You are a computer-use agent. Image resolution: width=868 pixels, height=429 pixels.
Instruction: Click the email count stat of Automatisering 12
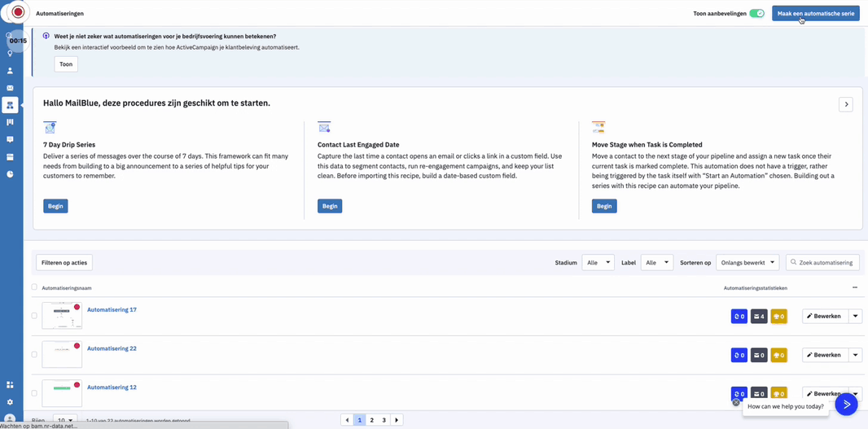(x=759, y=393)
